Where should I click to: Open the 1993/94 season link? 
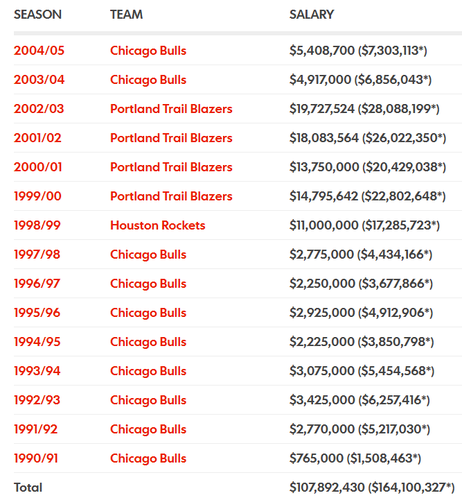point(37,371)
